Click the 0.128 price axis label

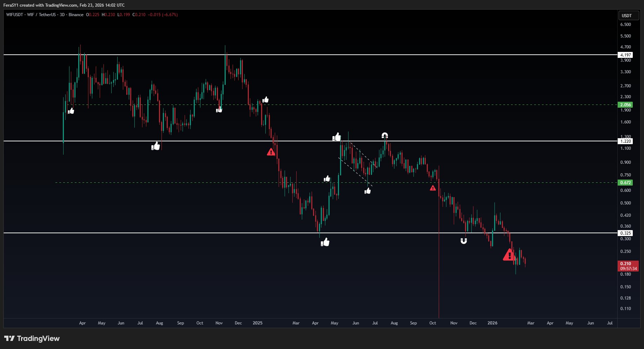[x=625, y=298]
